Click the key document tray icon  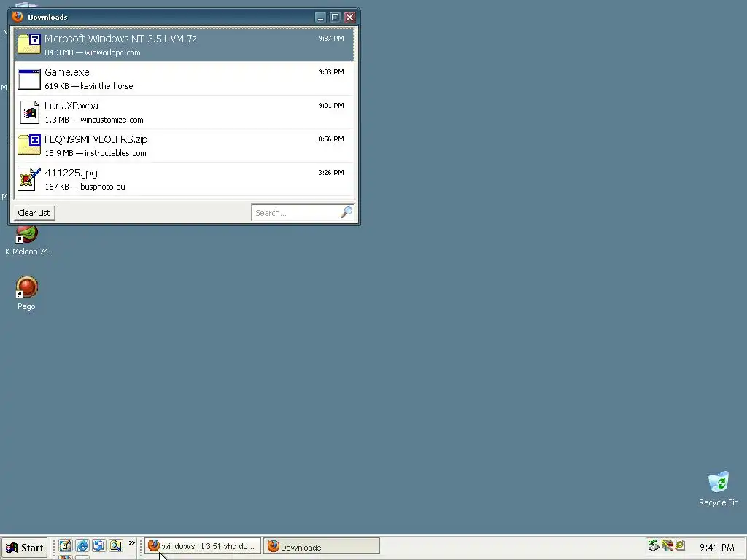[680, 545]
